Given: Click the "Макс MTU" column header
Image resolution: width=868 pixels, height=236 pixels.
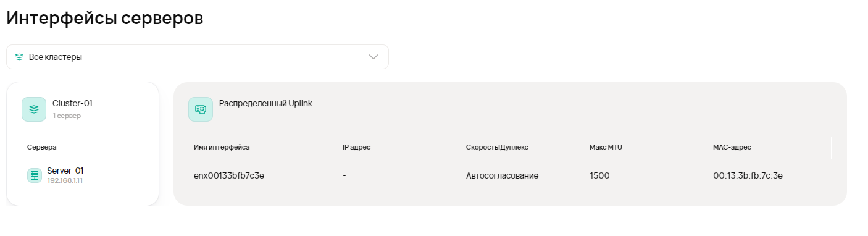Looking at the screenshot, I should coord(606,147).
